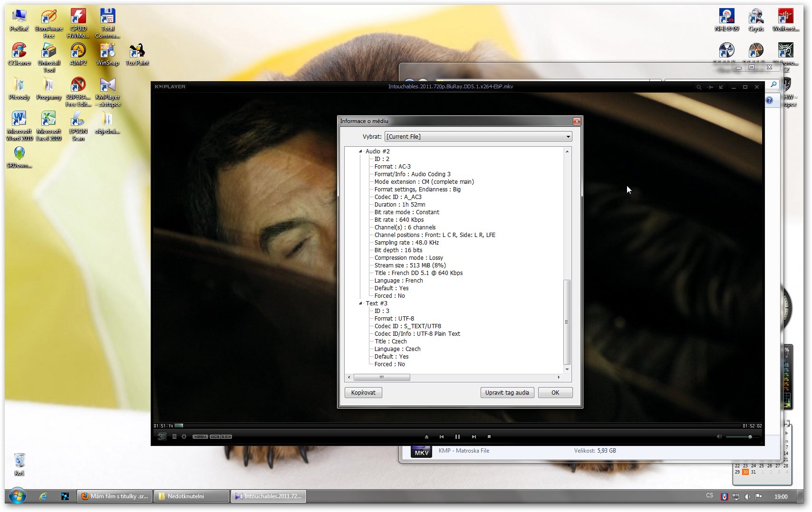Pause the video playback
This screenshot has height=512, width=812.
(457, 436)
